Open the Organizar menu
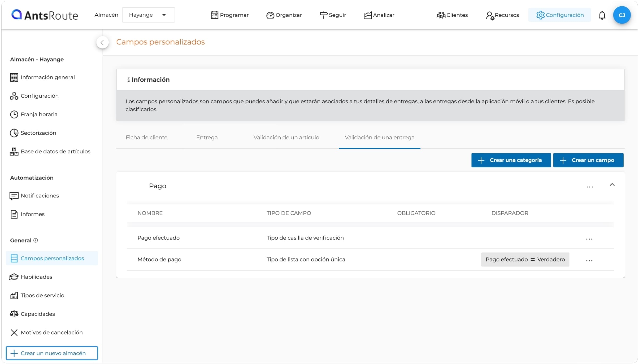Viewport: 639px width, 364px height. coord(284,15)
